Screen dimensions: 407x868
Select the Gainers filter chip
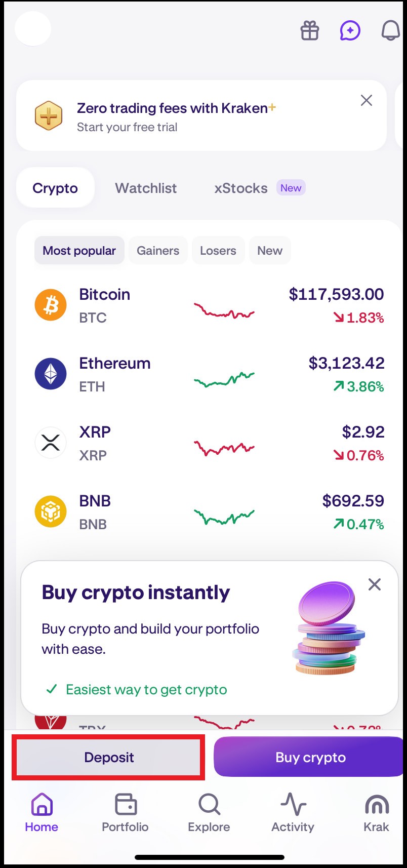[158, 250]
